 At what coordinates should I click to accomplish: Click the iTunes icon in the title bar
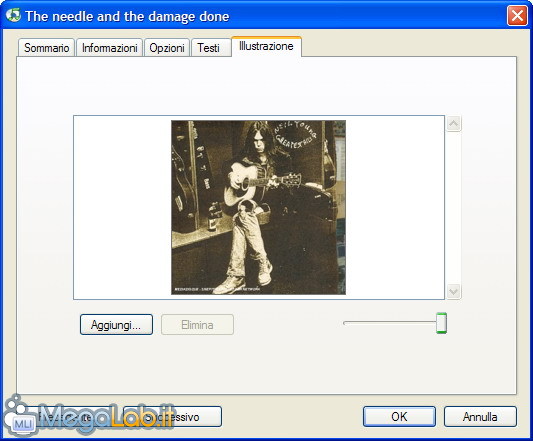(13, 15)
